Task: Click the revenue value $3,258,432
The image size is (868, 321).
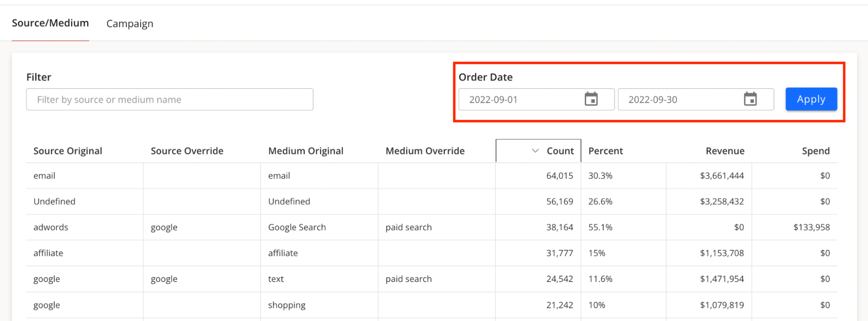Action: click(x=722, y=201)
